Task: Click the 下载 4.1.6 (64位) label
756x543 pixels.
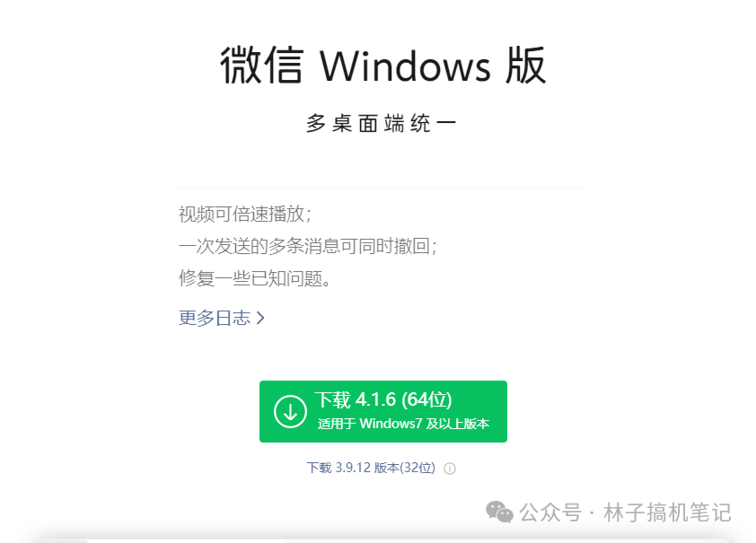Action: tap(383, 400)
